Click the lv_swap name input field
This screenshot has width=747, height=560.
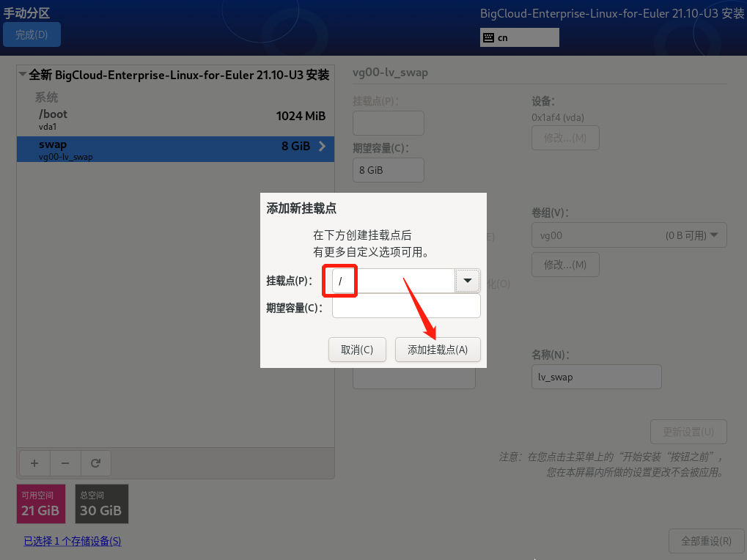coord(597,377)
